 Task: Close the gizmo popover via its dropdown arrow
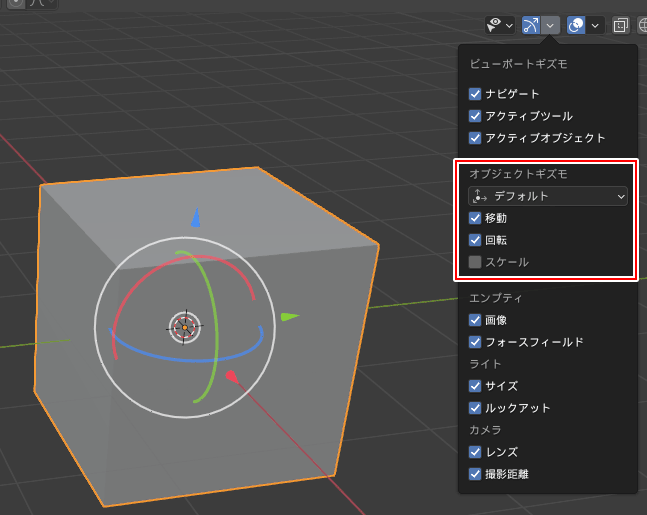click(x=551, y=24)
